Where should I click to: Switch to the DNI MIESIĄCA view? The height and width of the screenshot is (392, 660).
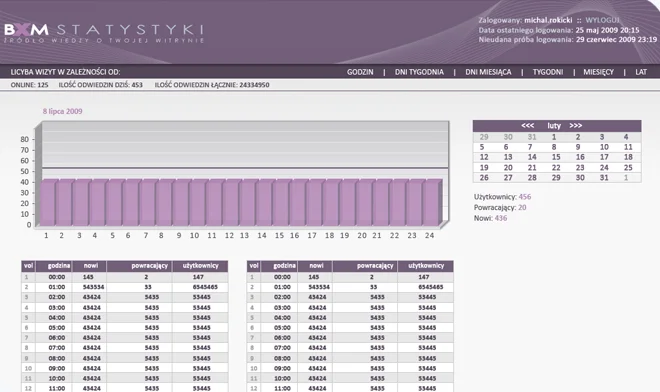click(488, 72)
